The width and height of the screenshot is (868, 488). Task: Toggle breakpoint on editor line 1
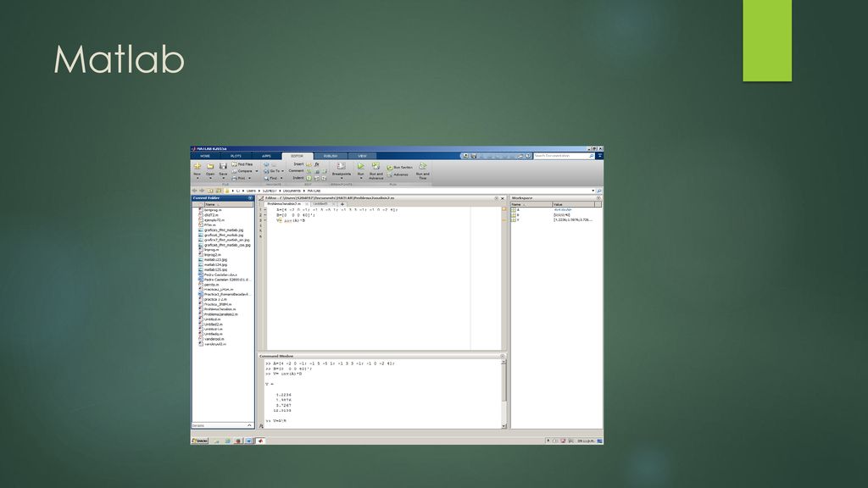(264, 210)
